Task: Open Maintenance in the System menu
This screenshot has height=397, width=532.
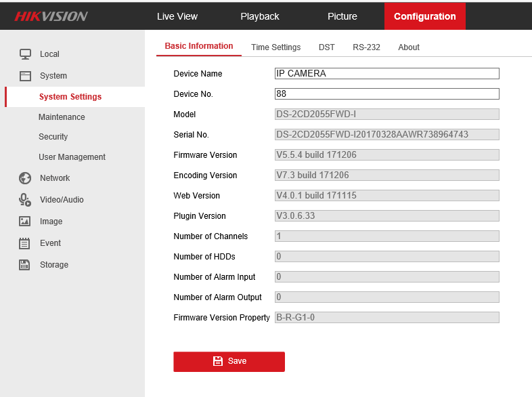Action: tap(62, 117)
